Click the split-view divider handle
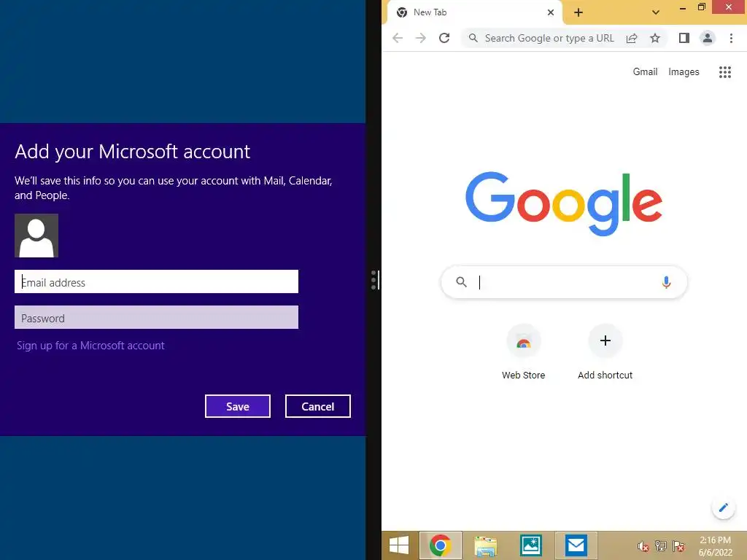 [374, 280]
